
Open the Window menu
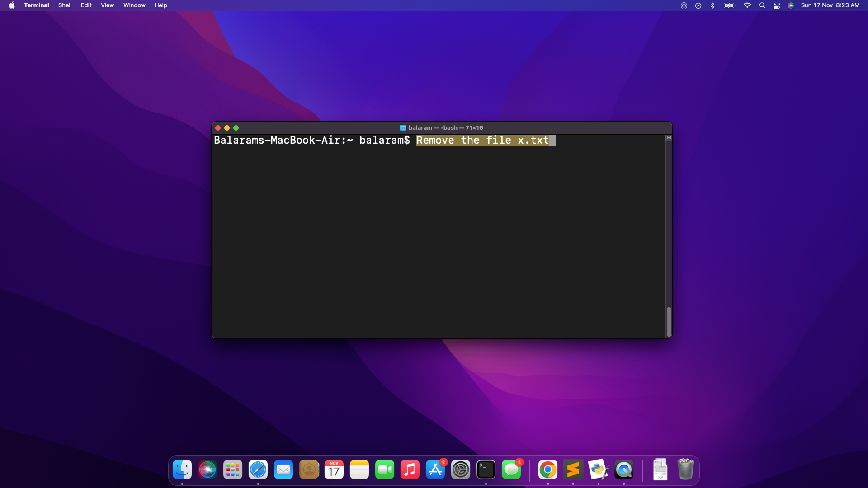pyautogui.click(x=134, y=5)
